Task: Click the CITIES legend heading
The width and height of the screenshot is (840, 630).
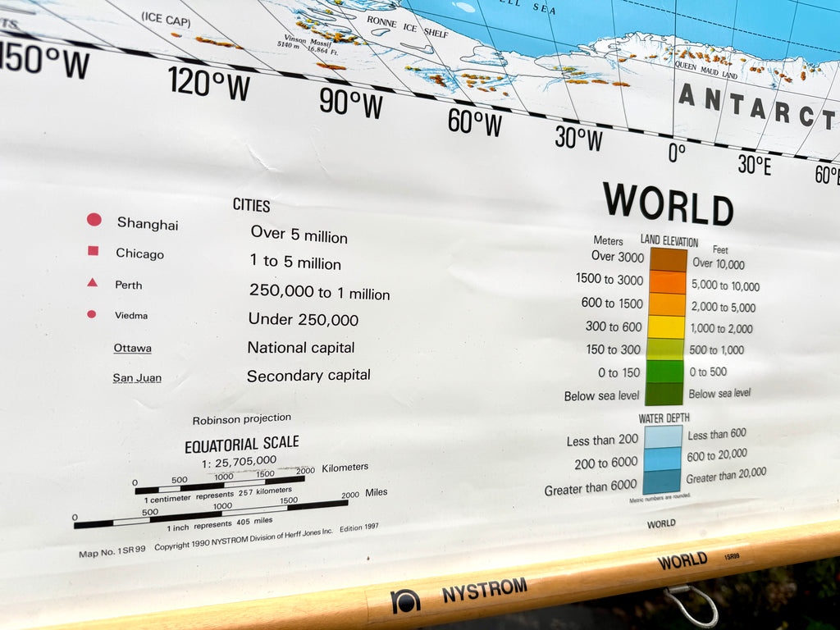Action: (251, 205)
